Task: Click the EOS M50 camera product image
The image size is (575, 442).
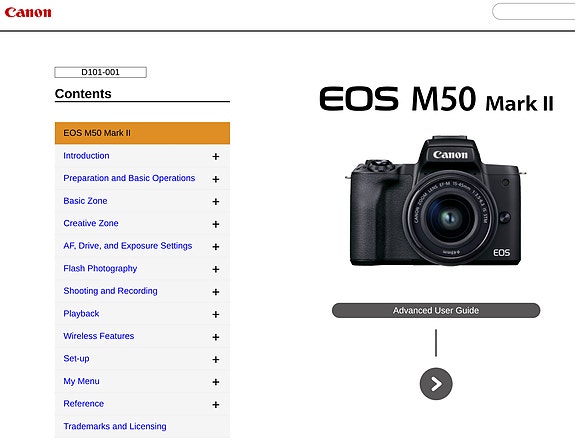Action: [435, 200]
